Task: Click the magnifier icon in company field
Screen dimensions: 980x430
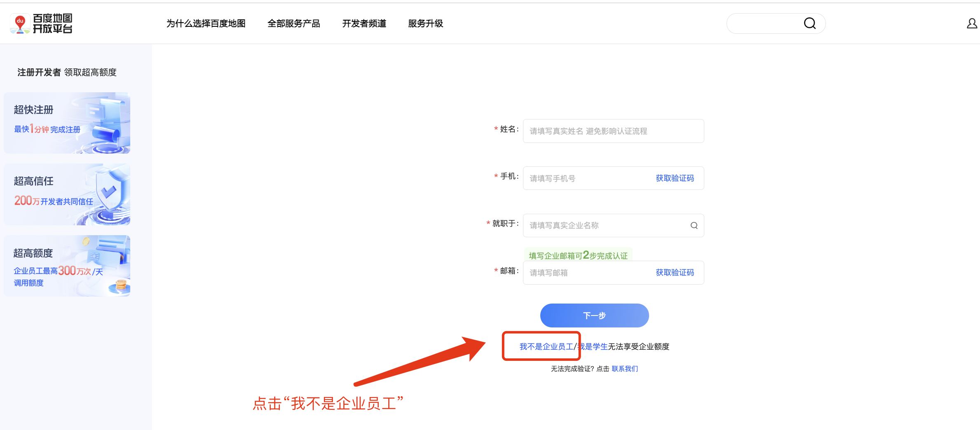Action: point(694,225)
